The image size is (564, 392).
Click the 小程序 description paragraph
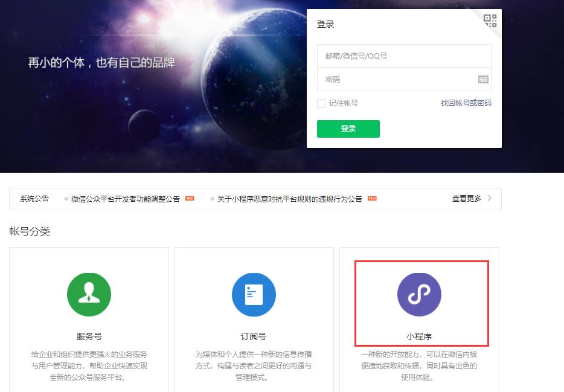point(419,366)
